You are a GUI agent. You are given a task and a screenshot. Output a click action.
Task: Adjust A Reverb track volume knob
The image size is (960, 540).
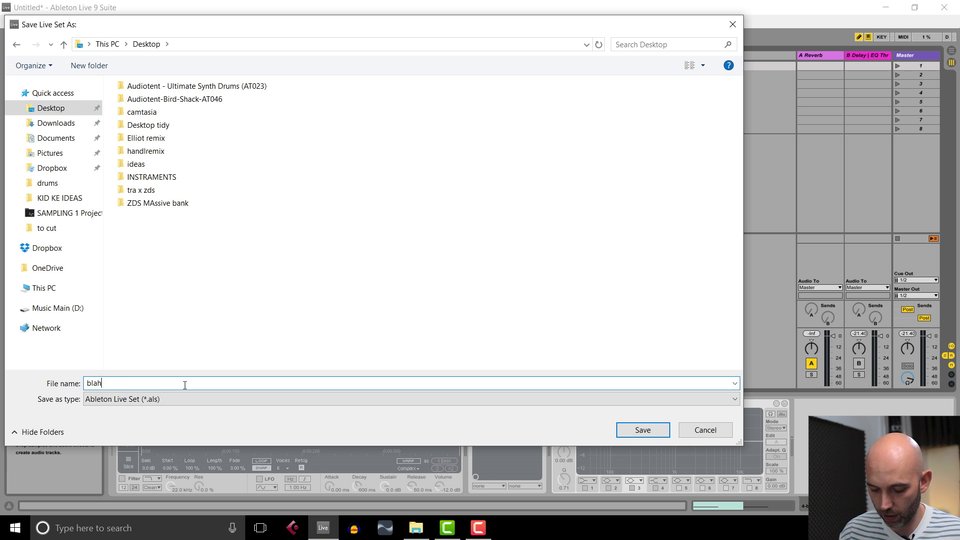[811, 348]
